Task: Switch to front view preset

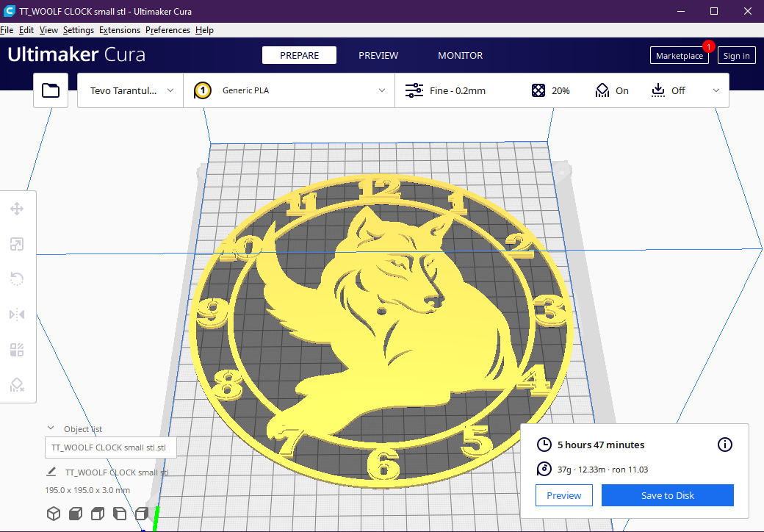Action: tap(75, 513)
